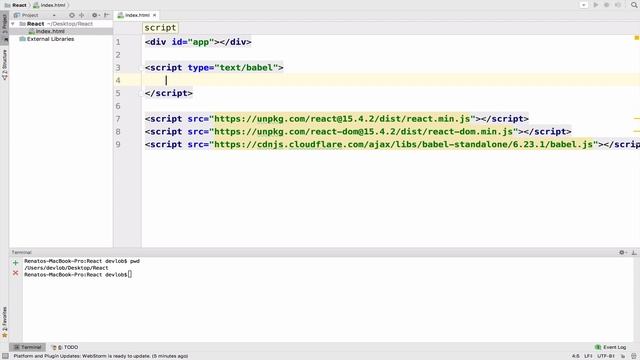
Task: Click the script breadcrumb tag above the editor
Action: point(160,28)
